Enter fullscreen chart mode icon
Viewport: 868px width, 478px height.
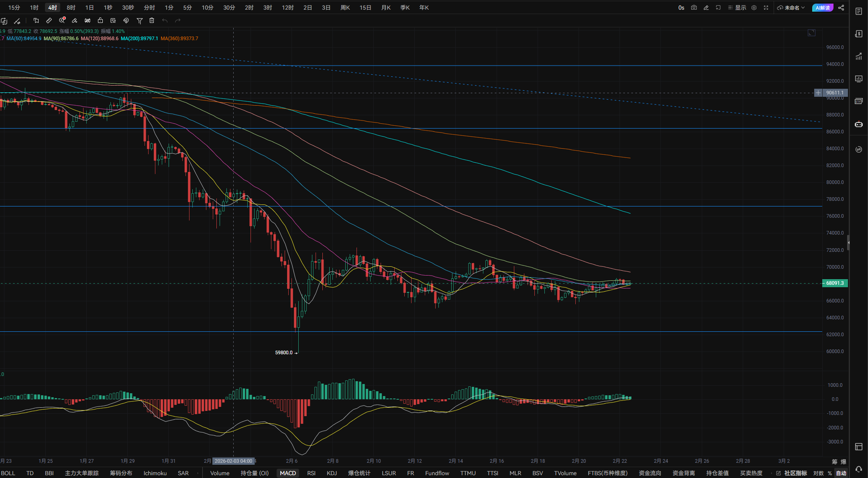766,8
